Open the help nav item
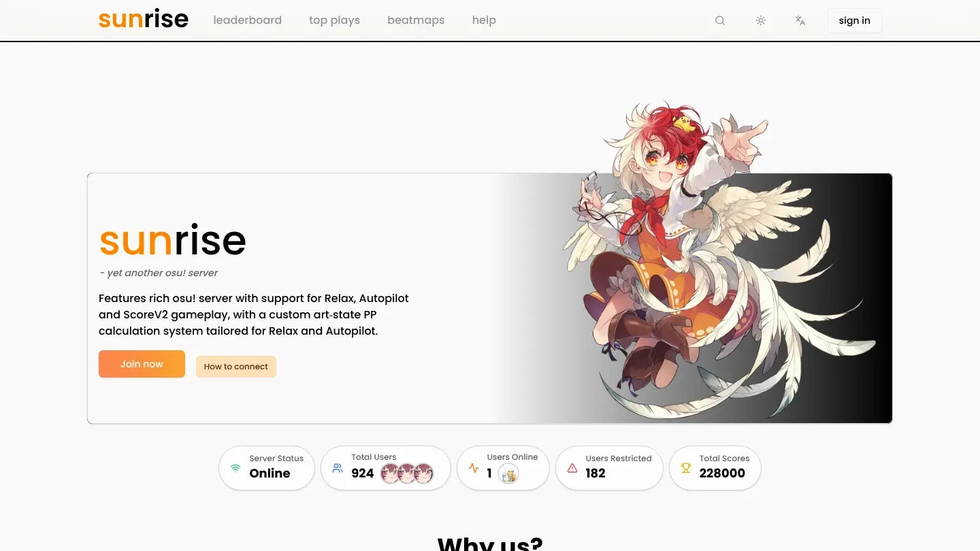This screenshot has width=980, height=551. tap(484, 20)
